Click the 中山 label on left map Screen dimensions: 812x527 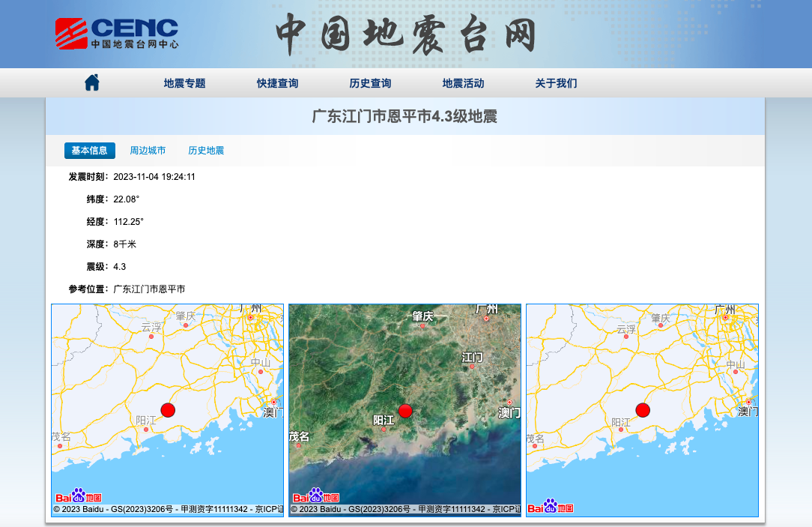coord(261,362)
